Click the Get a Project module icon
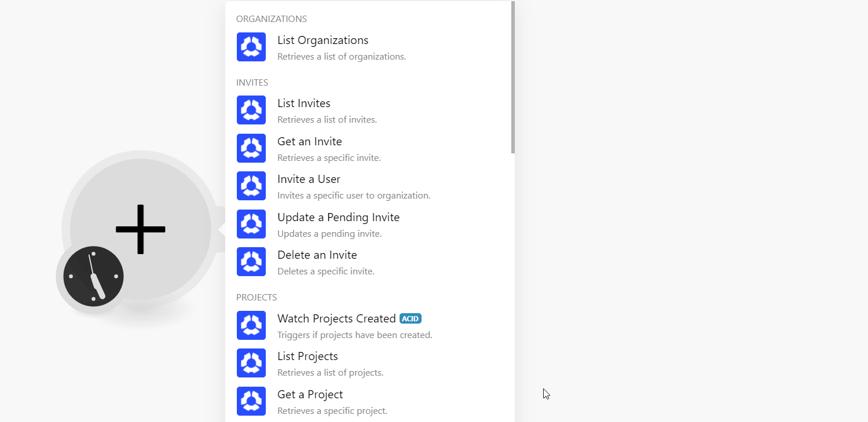This screenshot has height=422, width=868. pos(251,401)
